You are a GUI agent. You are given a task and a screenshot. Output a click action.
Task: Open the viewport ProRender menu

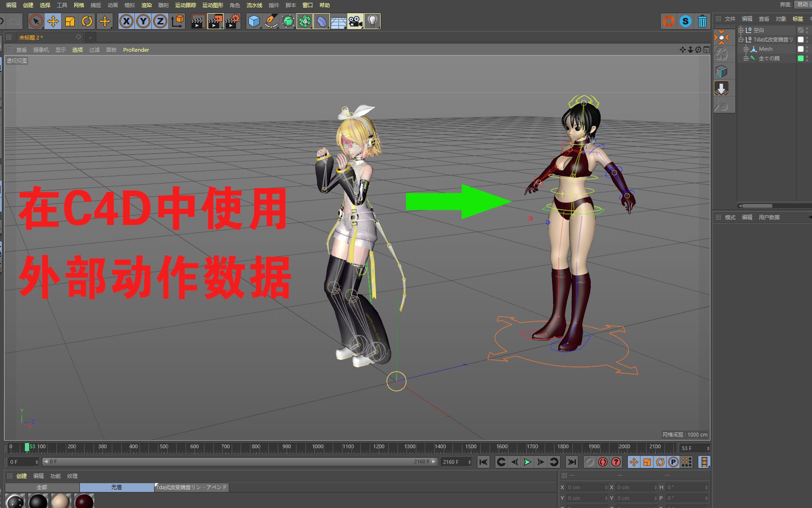pyautogui.click(x=136, y=50)
